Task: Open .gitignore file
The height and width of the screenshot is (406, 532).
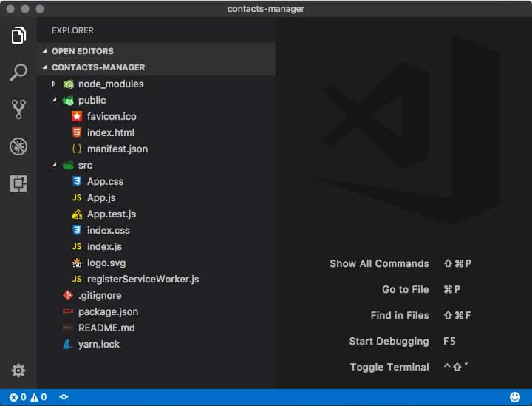Action: pos(100,296)
